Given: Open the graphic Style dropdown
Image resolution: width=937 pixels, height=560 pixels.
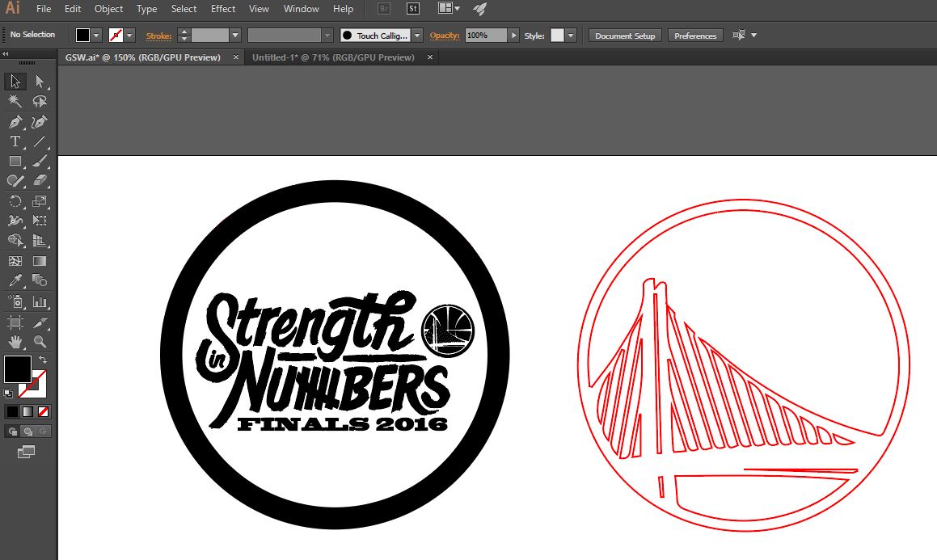Looking at the screenshot, I should (572, 36).
